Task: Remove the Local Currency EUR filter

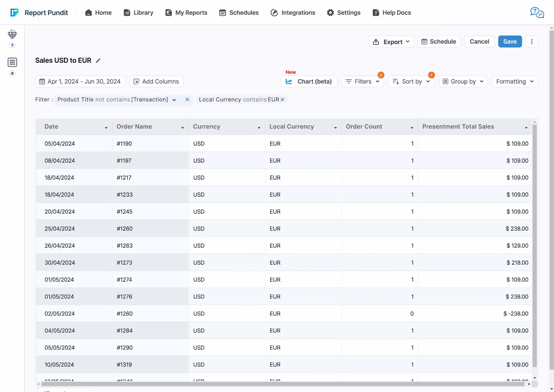Action: (283, 99)
